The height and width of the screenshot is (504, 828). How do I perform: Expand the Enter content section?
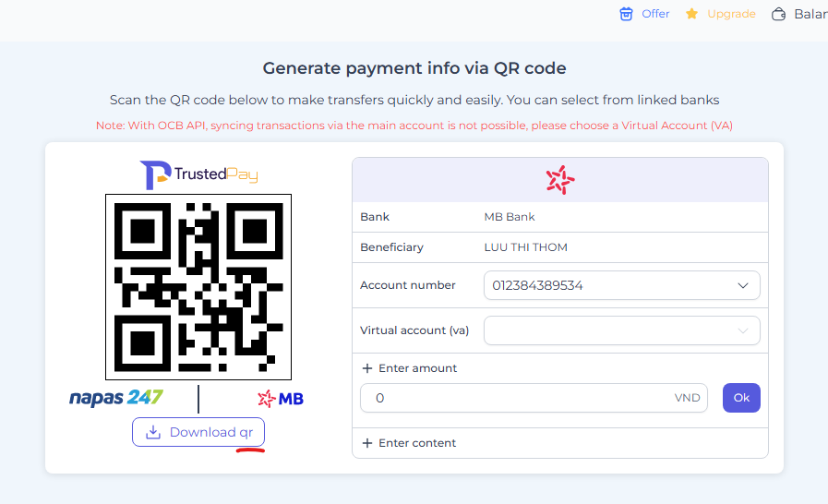(x=409, y=443)
